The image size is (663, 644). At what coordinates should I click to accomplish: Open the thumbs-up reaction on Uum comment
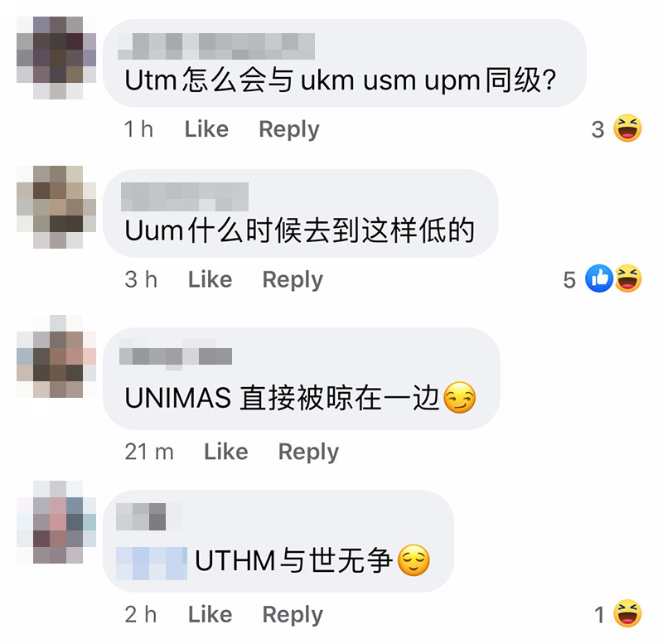(598, 278)
